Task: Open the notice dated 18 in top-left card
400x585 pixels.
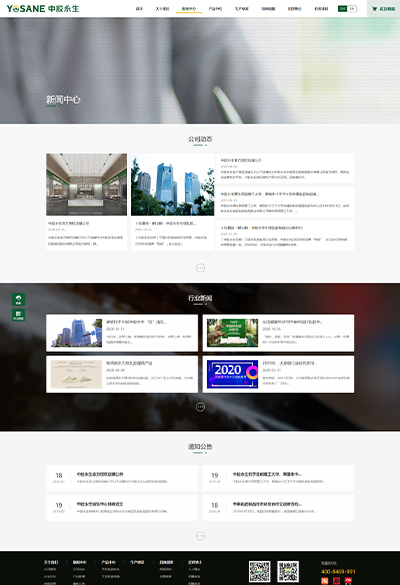Action: click(122, 478)
